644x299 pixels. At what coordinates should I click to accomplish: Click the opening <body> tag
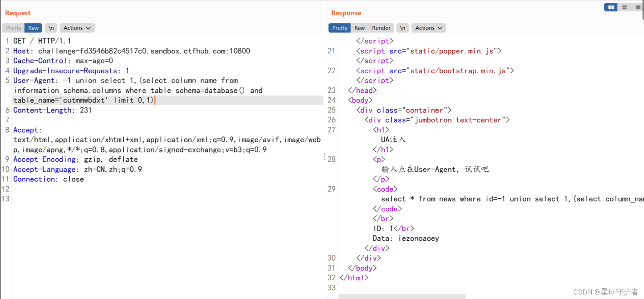coord(360,100)
